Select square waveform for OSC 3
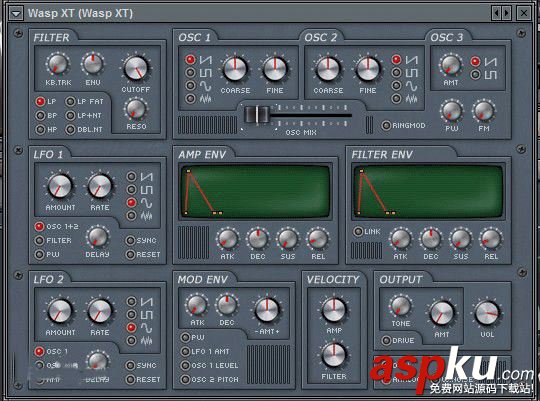This screenshot has height=401, width=540. [x=475, y=74]
